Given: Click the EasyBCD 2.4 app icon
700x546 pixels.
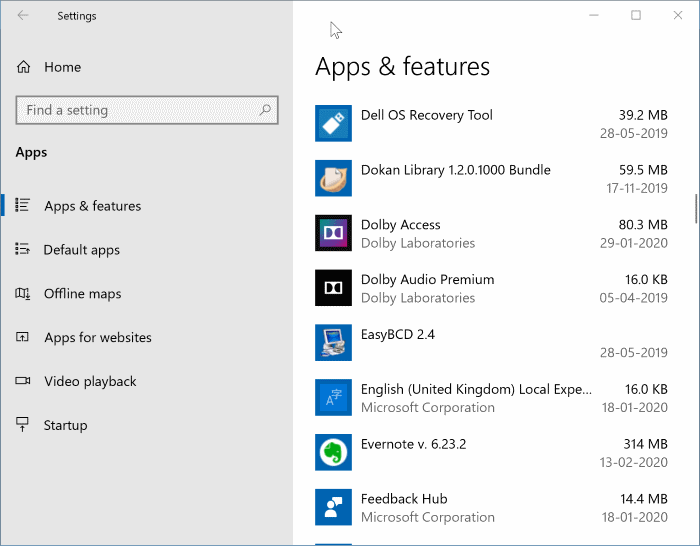Looking at the screenshot, I should (x=333, y=342).
